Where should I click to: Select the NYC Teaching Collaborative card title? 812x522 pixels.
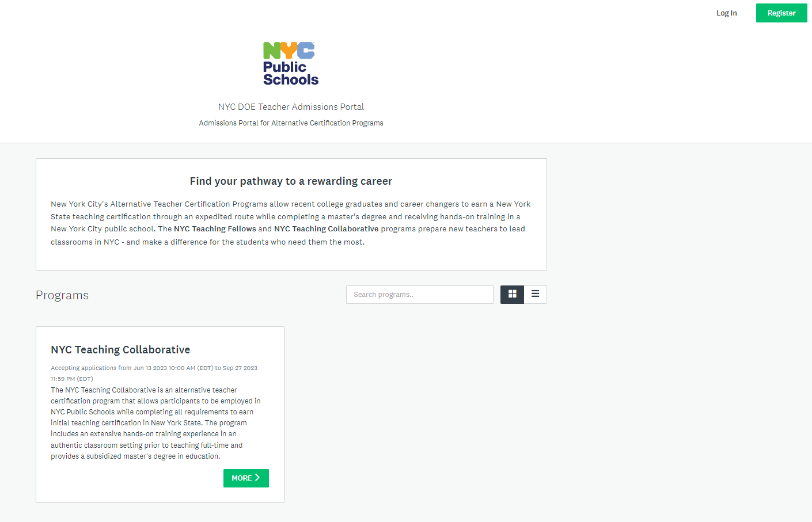tap(120, 350)
